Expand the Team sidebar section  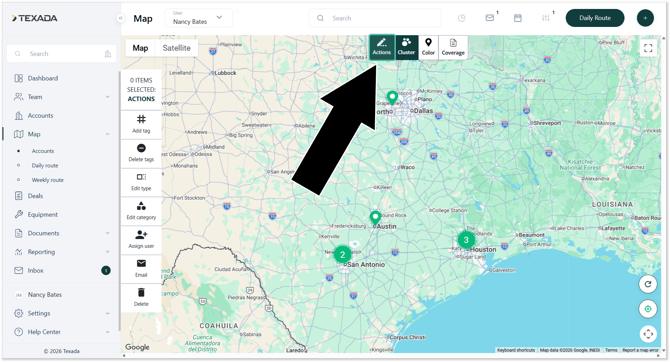(x=62, y=97)
